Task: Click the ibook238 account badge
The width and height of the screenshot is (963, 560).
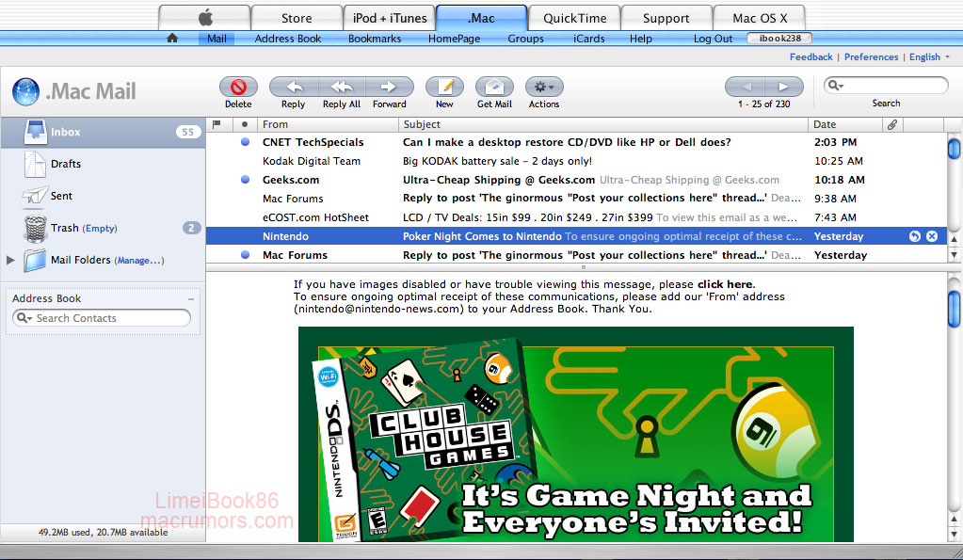Action: tap(779, 38)
